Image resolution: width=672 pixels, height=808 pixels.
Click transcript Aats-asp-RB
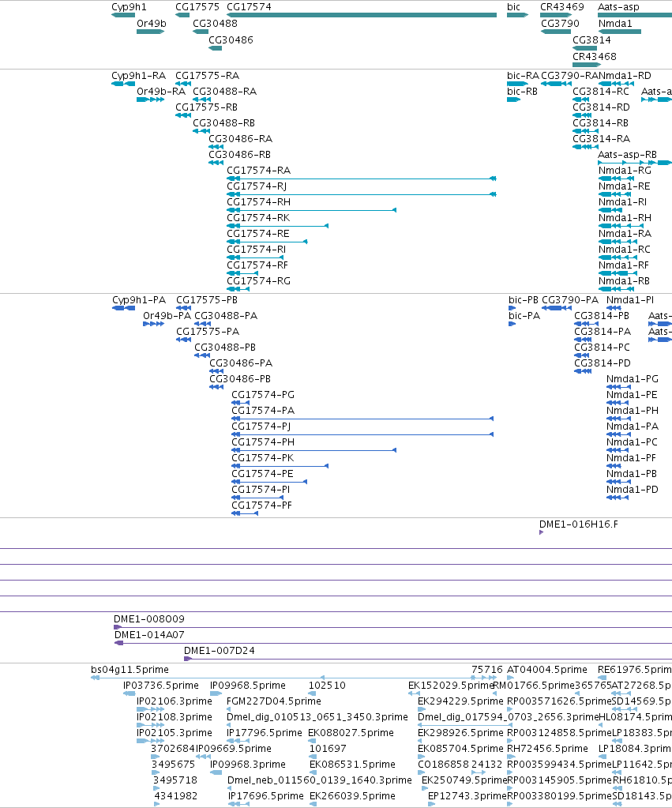pos(627,155)
